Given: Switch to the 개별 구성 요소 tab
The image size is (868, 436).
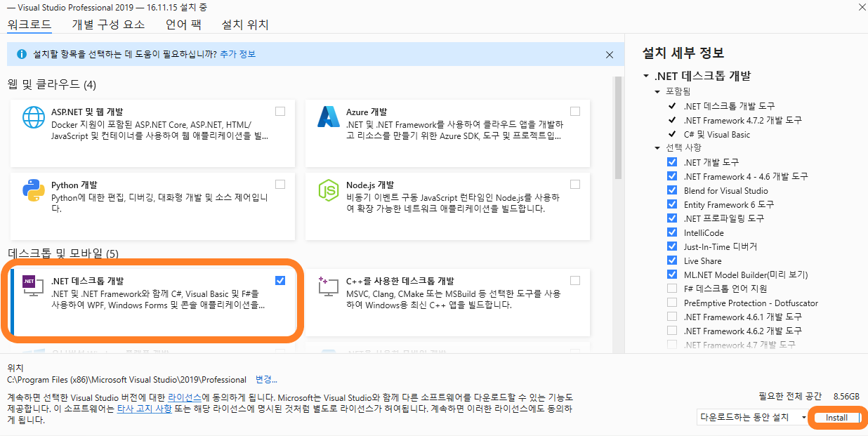Looking at the screenshot, I should point(108,25).
